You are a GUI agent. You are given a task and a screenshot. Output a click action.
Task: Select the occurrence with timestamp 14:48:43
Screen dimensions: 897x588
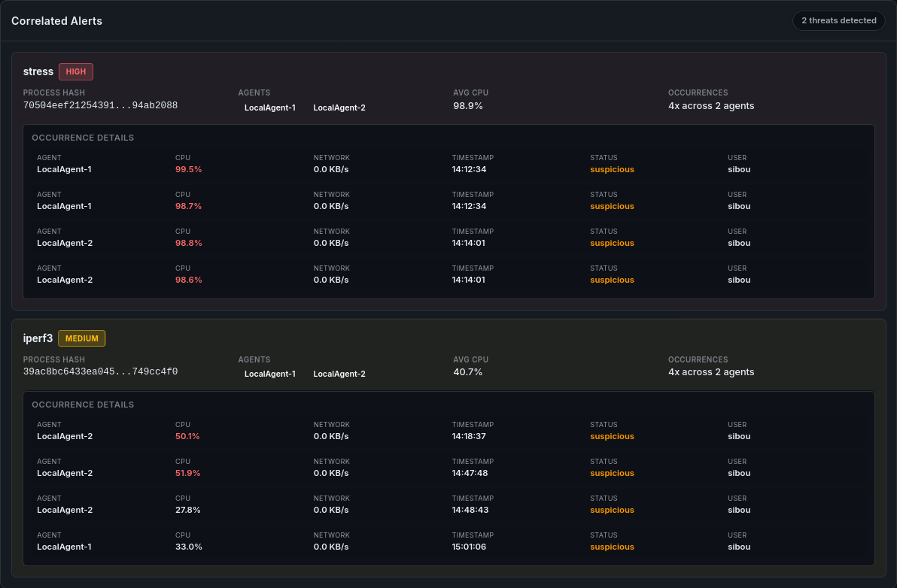pos(469,510)
